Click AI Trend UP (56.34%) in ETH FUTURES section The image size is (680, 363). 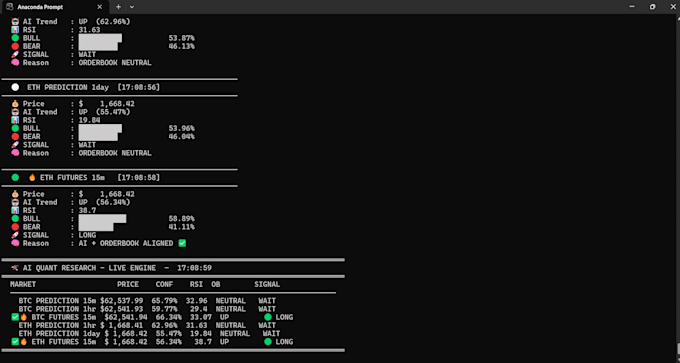tap(104, 202)
